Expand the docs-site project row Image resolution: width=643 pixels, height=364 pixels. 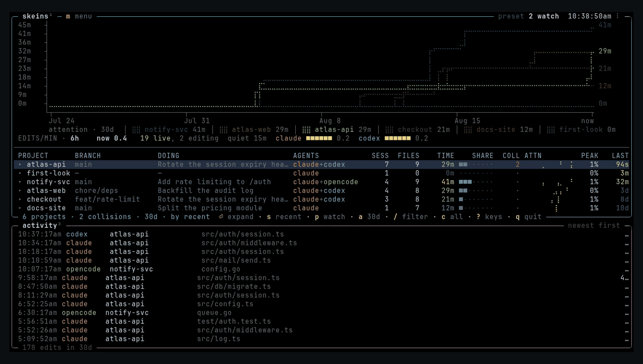click(x=20, y=208)
